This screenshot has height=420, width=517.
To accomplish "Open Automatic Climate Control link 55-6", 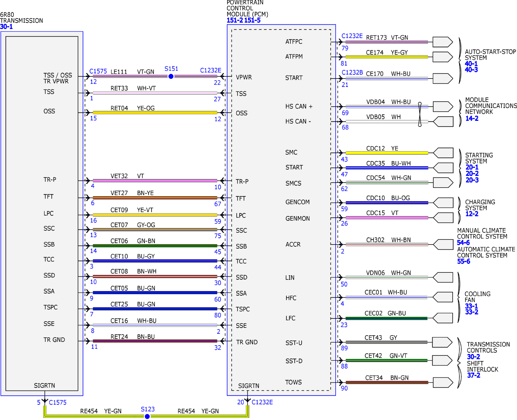I will tap(464, 261).
